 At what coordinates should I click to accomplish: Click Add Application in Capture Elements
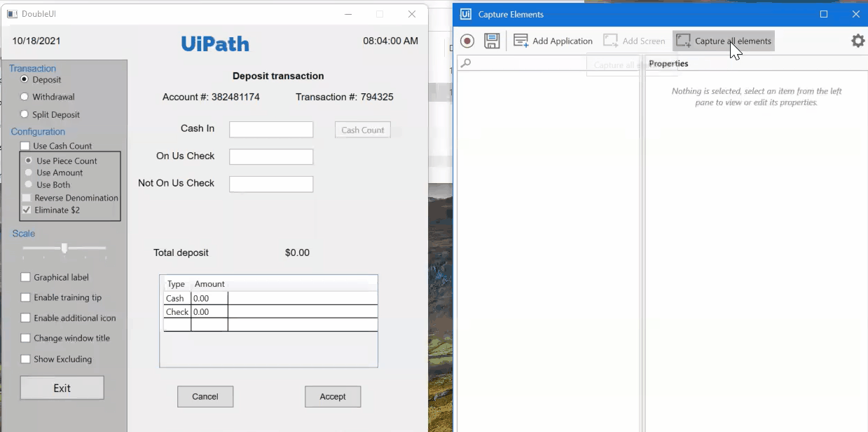pyautogui.click(x=553, y=41)
